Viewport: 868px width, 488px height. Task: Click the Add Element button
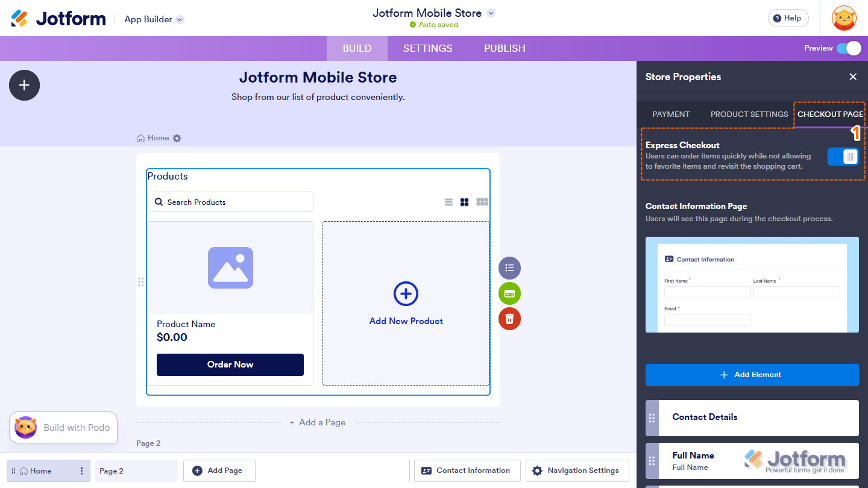[x=752, y=375]
